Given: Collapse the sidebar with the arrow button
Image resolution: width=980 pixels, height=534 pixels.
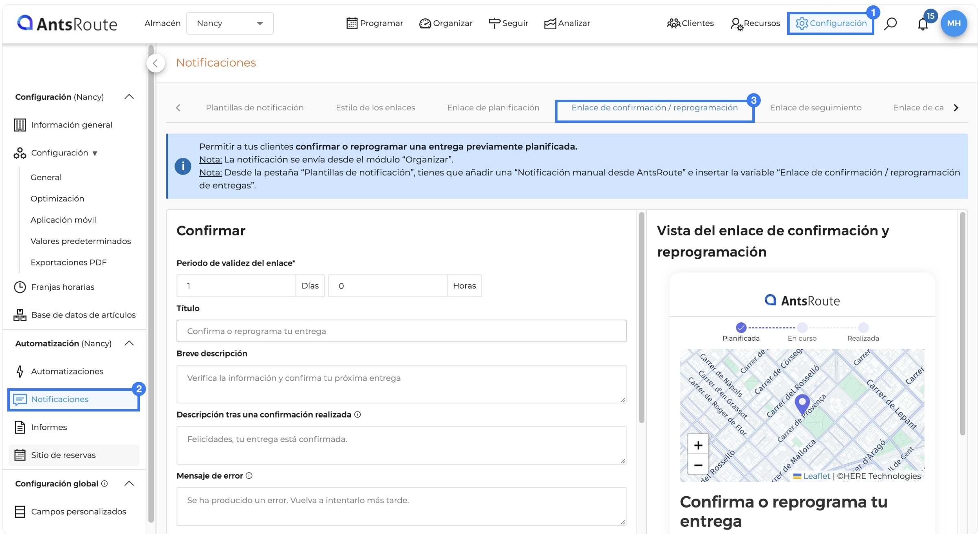Looking at the screenshot, I should point(155,63).
